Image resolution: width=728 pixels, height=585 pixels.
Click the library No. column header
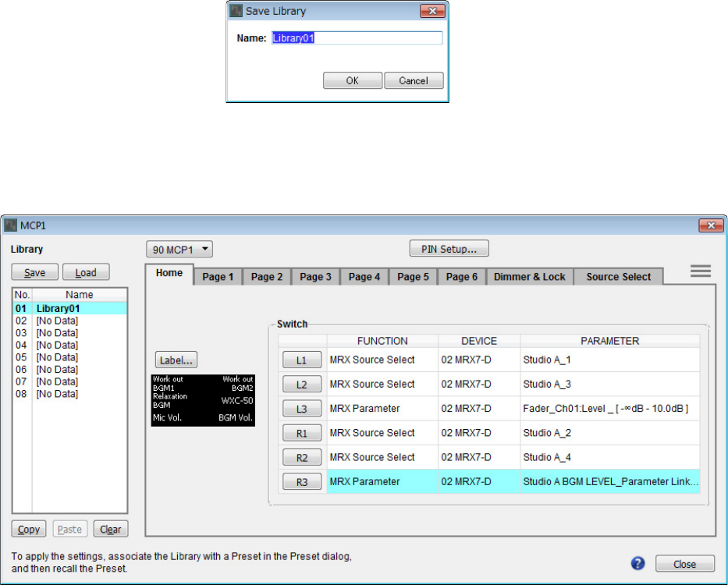(23, 295)
